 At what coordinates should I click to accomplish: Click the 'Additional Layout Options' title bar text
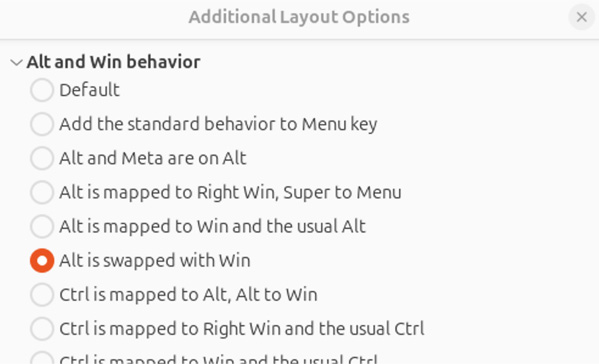[x=299, y=17]
